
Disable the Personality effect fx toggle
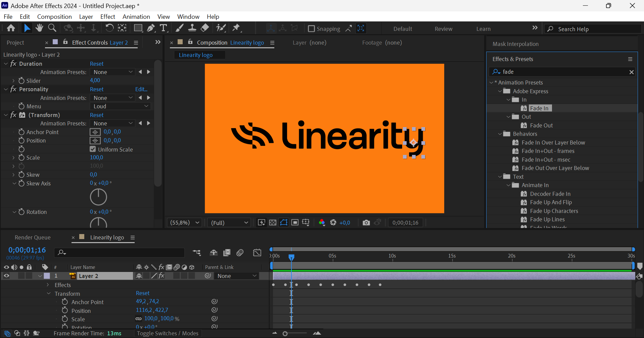[x=13, y=89]
